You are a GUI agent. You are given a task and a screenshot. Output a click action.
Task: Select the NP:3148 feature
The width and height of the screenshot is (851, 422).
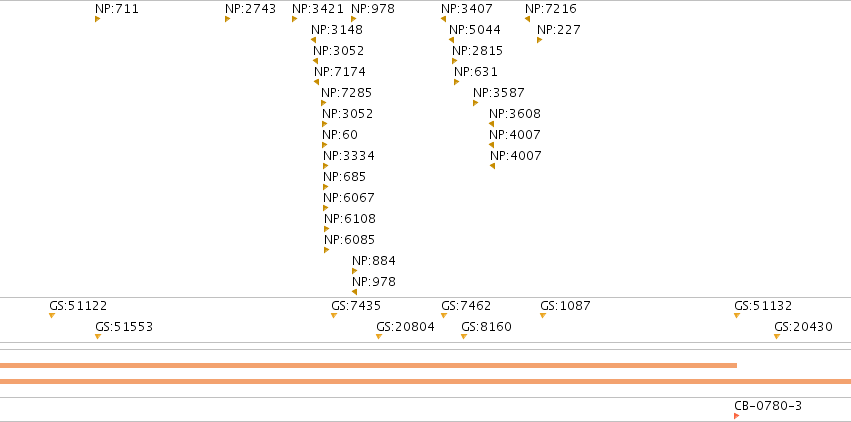point(337,29)
